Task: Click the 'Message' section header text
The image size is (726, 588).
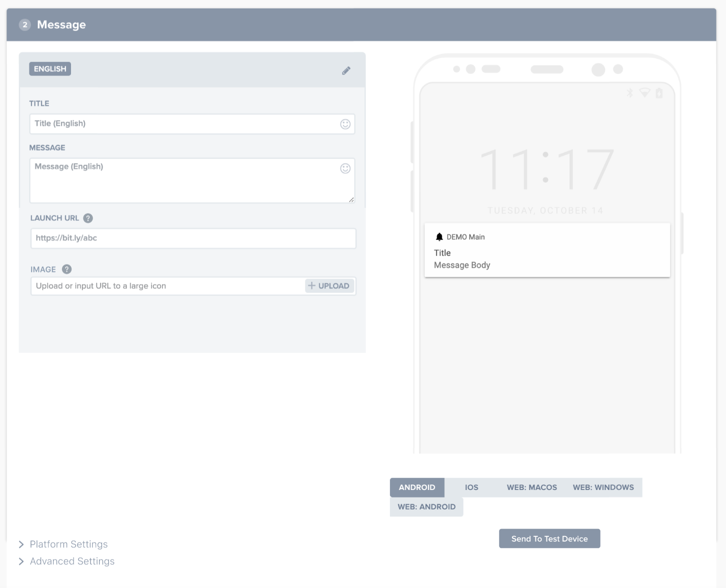Action: point(61,24)
